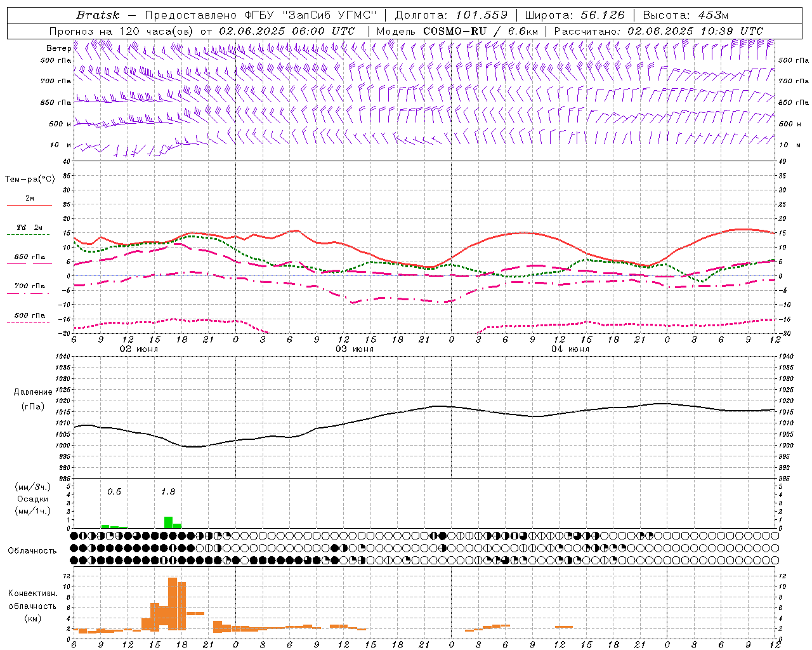Click the "500 м" wind level on the left axis
812x650 pixels.
click(60, 124)
